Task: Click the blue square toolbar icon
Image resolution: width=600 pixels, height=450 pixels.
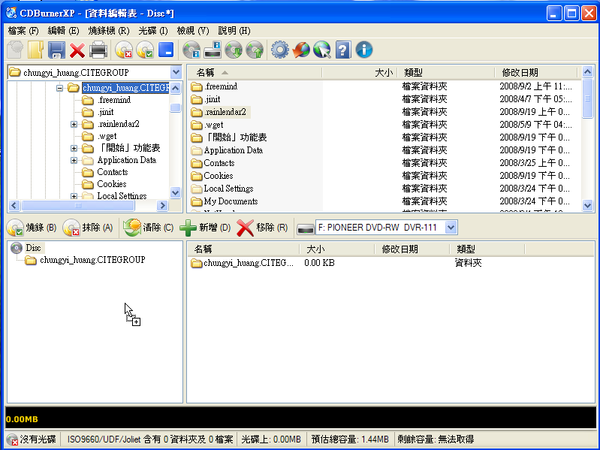Action: [x=166, y=50]
